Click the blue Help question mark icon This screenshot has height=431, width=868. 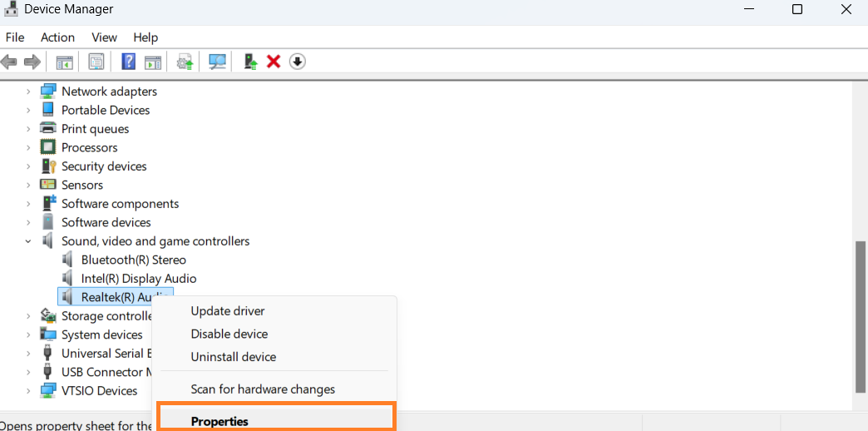point(128,62)
